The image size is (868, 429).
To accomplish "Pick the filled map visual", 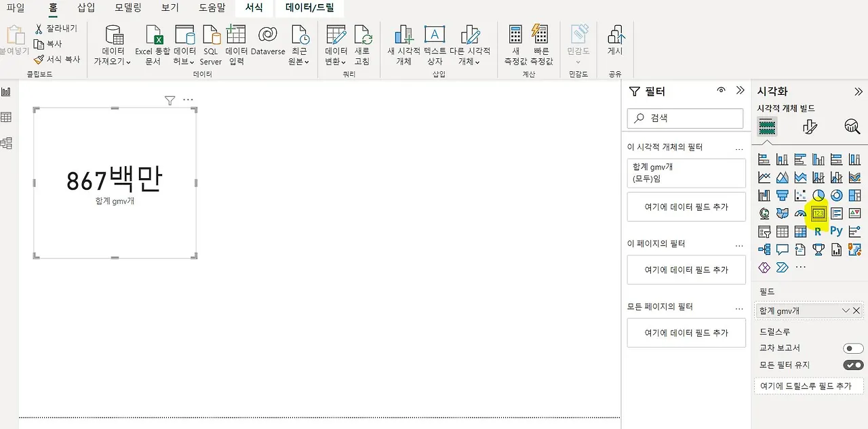I will [783, 213].
